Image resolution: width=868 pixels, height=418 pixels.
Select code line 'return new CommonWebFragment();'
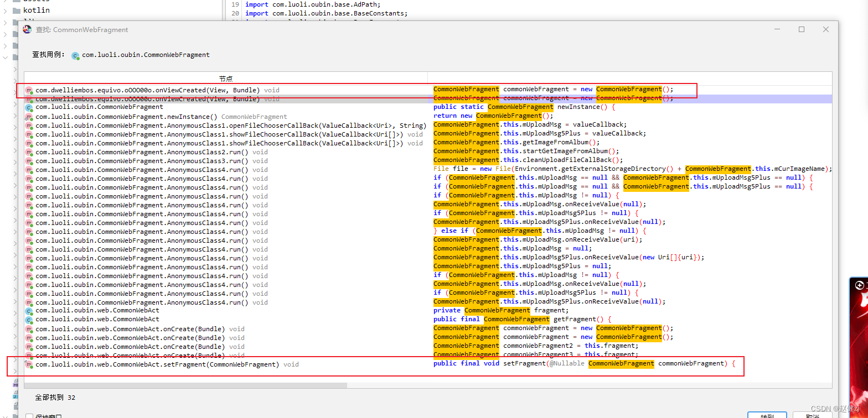pos(493,116)
